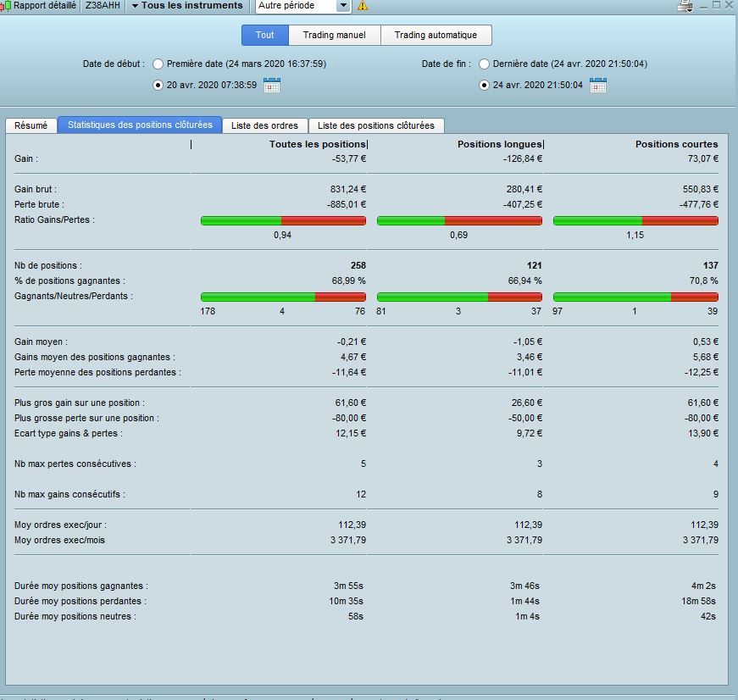Select the Première date radio button
Screen dimensions: 738x700
tap(158, 64)
